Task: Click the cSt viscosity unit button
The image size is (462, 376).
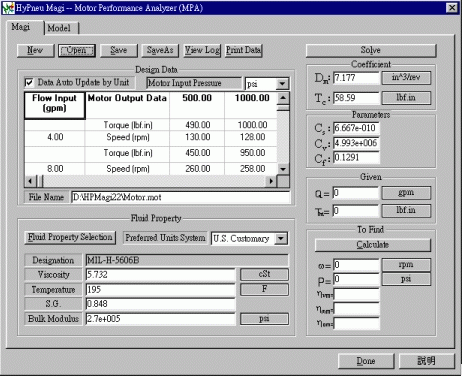Action: click(x=264, y=274)
